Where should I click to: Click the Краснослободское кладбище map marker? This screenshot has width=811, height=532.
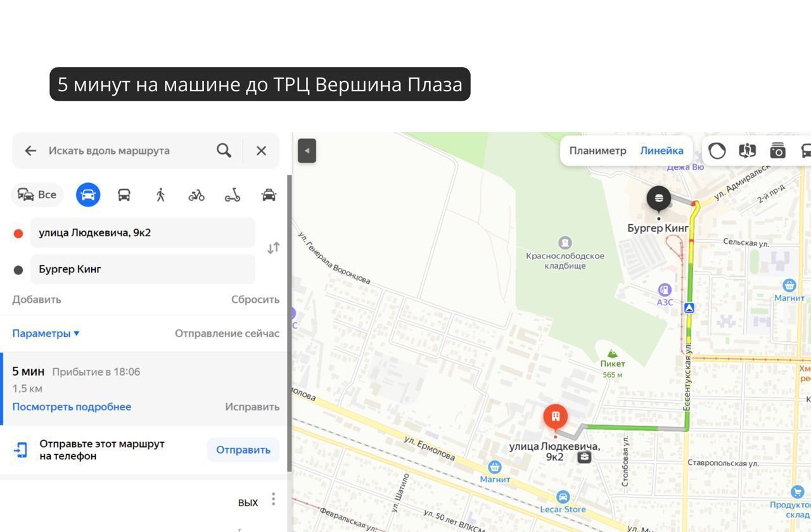click(565, 243)
